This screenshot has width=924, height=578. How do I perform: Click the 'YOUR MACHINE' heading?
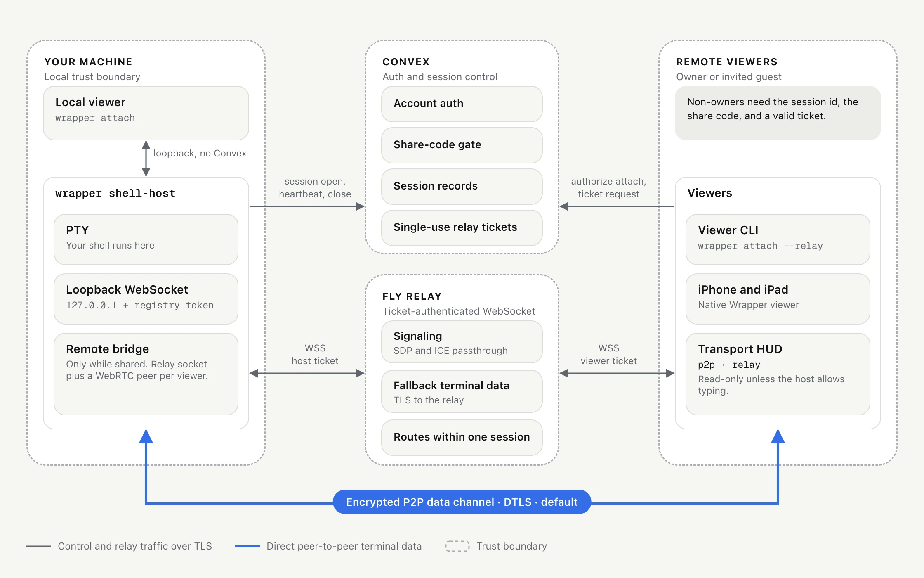88,62
